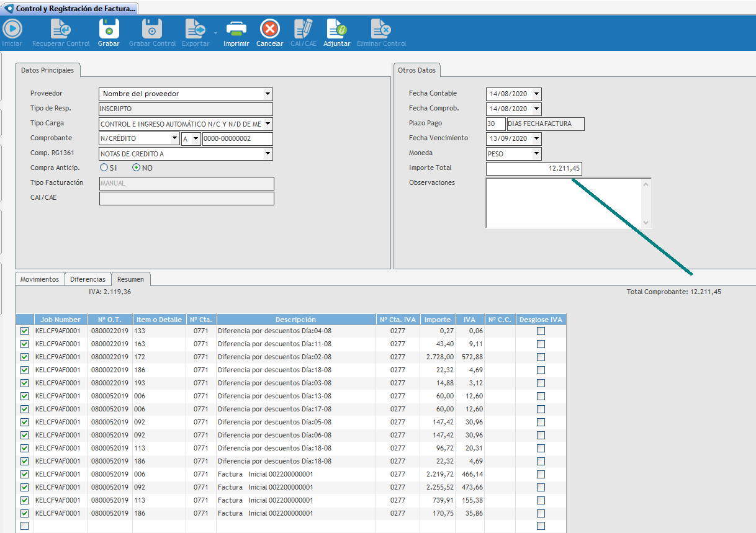This screenshot has height=533, width=756.
Task: Click the Recuperar Control icon
Action: pyautogui.click(x=61, y=29)
